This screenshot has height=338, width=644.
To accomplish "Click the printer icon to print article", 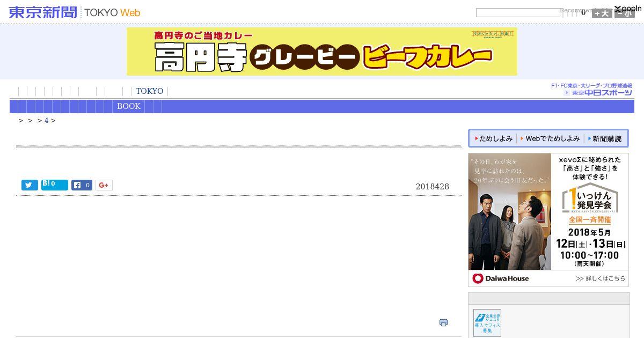I will [x=443, y=322].
